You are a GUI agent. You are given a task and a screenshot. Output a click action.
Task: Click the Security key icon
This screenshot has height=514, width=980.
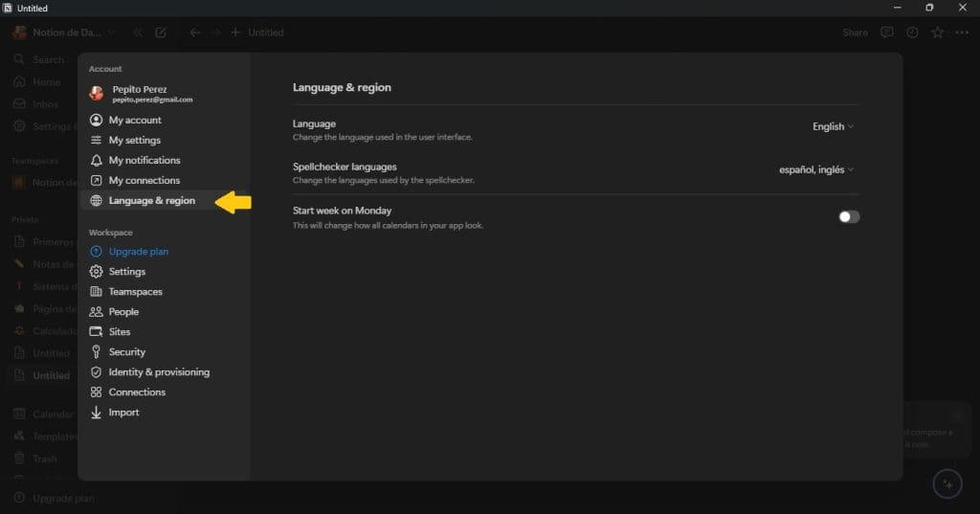pos(96,352)
